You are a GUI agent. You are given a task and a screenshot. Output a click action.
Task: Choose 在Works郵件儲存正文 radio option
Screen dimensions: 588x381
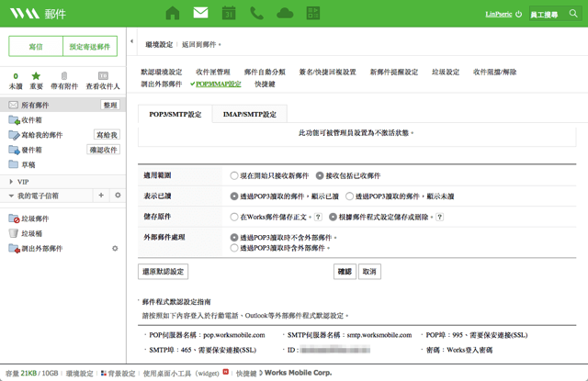click(234, 217)
